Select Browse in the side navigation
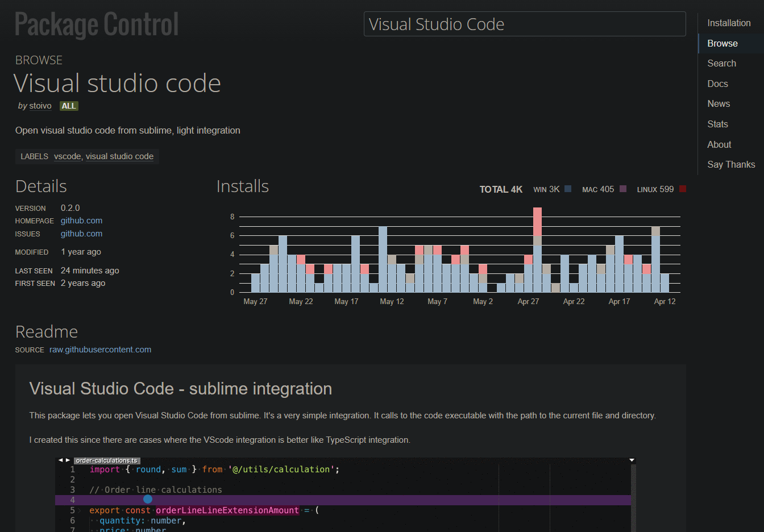Screen dimensions: 764x532 [723, 44]
